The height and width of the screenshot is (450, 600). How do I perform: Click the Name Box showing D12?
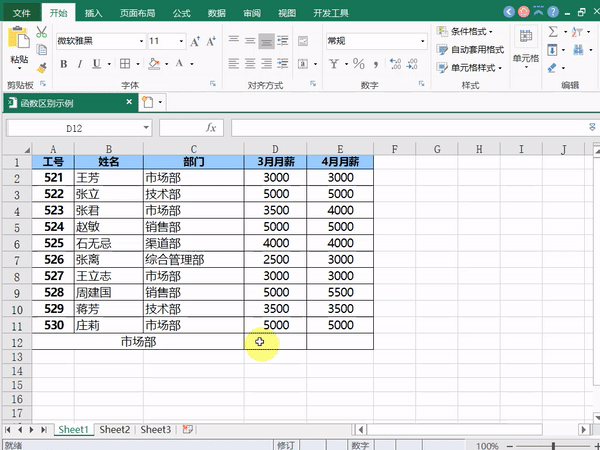[x=79, y=128]
